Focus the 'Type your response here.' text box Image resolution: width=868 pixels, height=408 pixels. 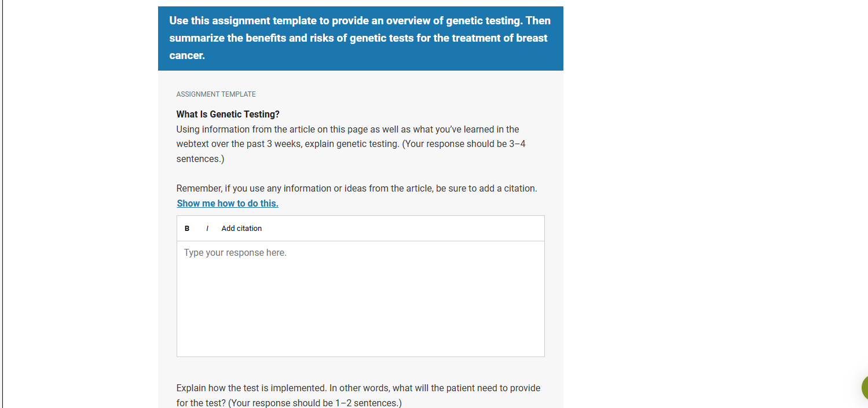pyautogui.click(x=360, y=299)
